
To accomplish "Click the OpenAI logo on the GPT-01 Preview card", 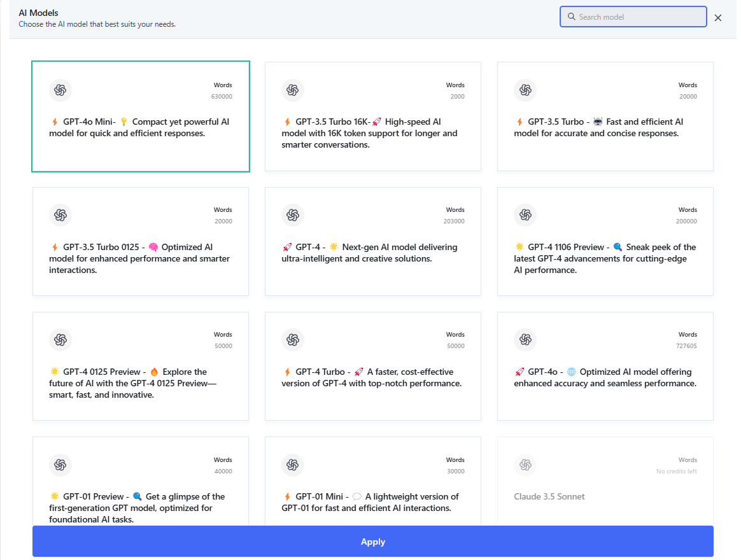I will 60,465.
